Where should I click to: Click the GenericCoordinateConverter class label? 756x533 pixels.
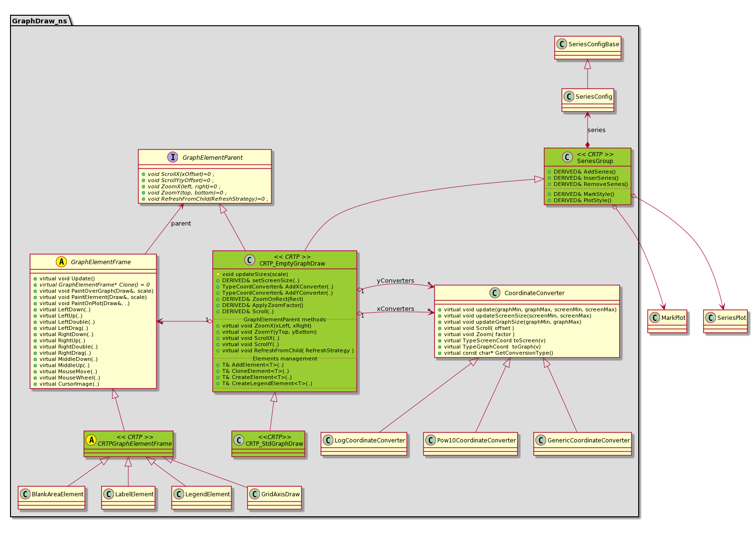589,441
